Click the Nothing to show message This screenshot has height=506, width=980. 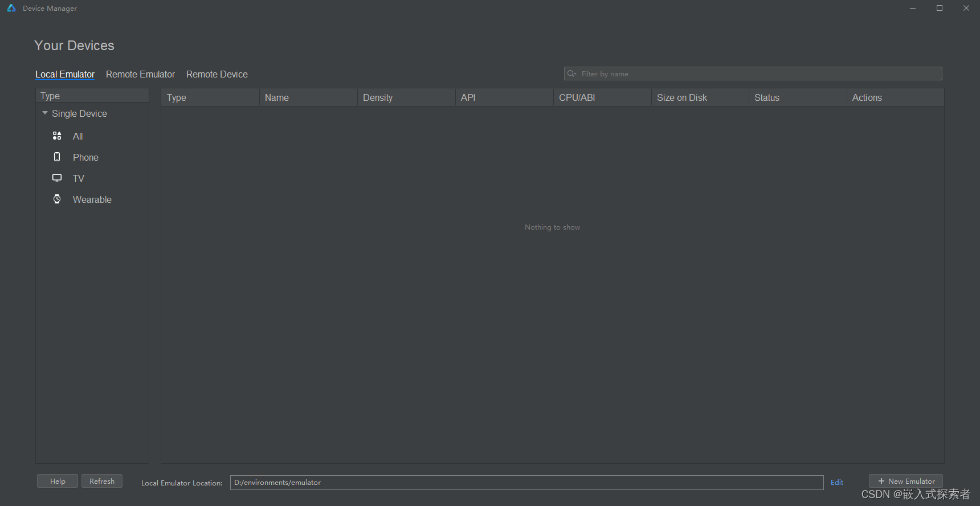pos(553,227)
